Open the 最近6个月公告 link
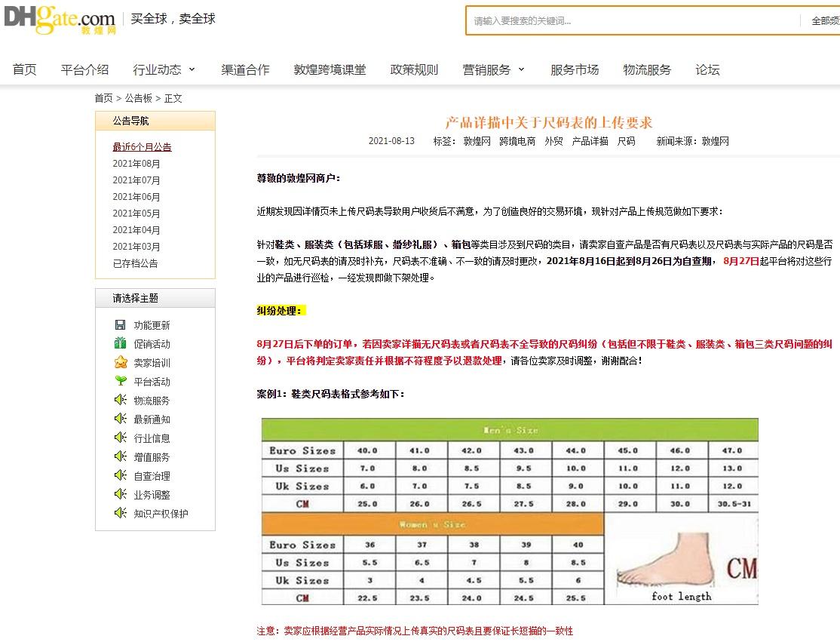 [x=142, y=147]
